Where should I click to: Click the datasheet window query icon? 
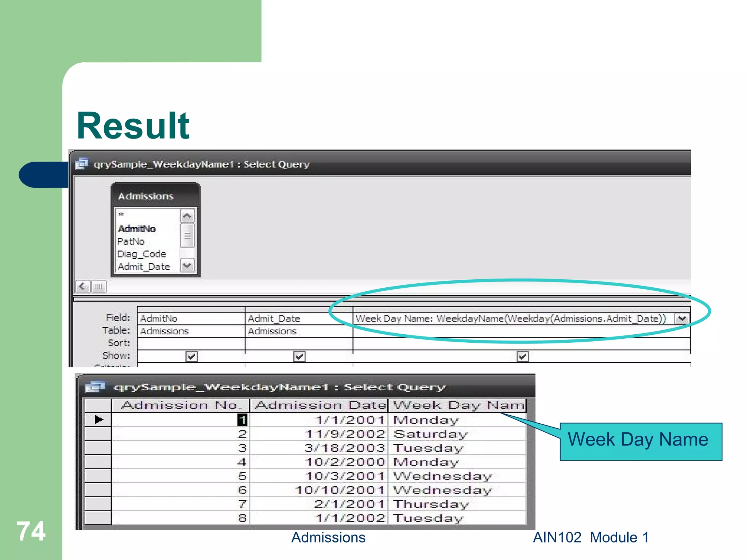pos(94,387)
